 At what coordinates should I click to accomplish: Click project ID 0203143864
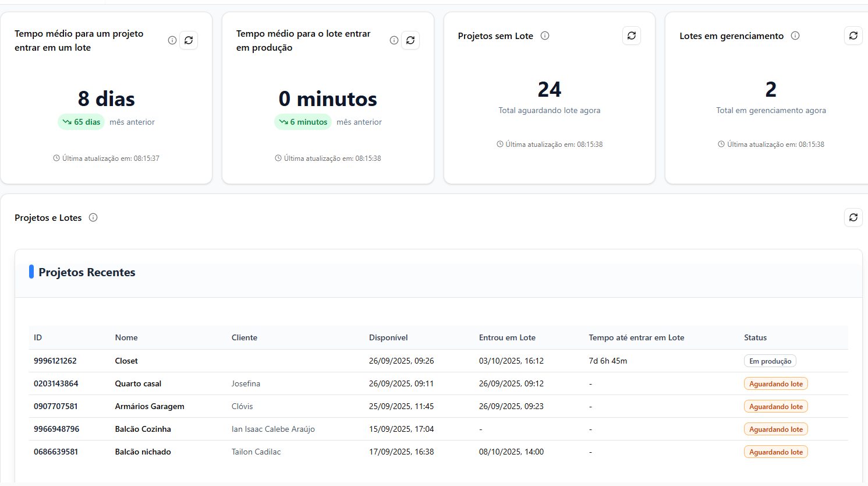(x=56, y=384)
